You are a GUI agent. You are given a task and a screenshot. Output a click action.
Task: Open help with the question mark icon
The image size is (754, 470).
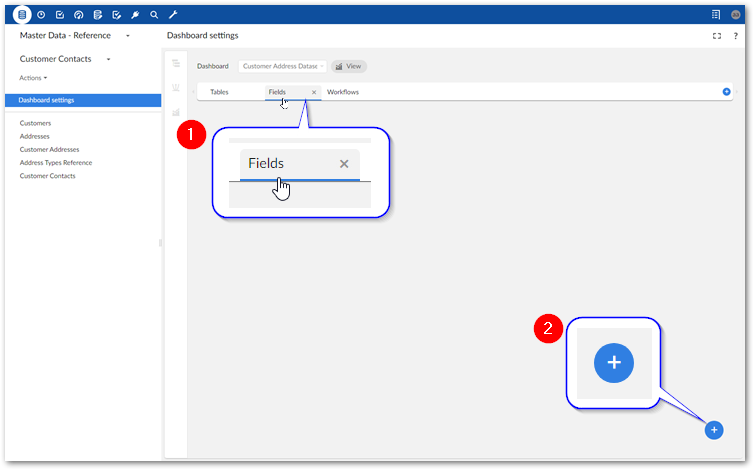(x=736, y=36)
